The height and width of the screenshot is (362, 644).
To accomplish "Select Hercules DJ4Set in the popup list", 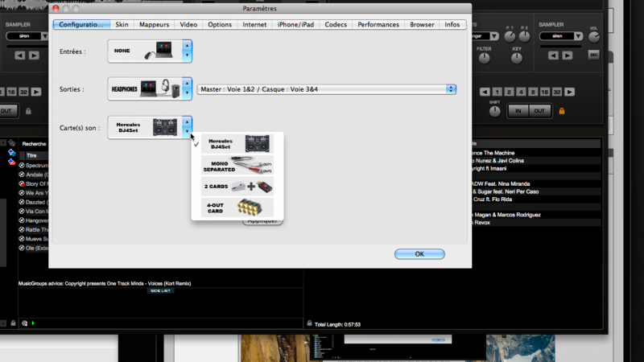I will pyautogui.click(x=237, y=145).
